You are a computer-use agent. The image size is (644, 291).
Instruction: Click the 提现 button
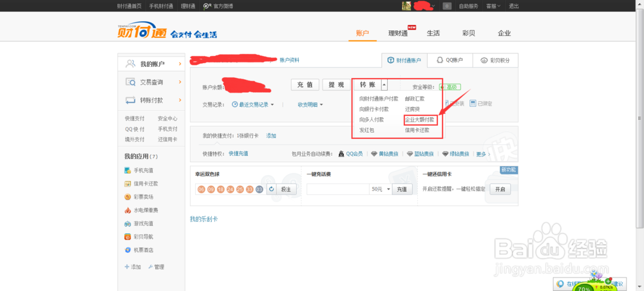point(336,85)
